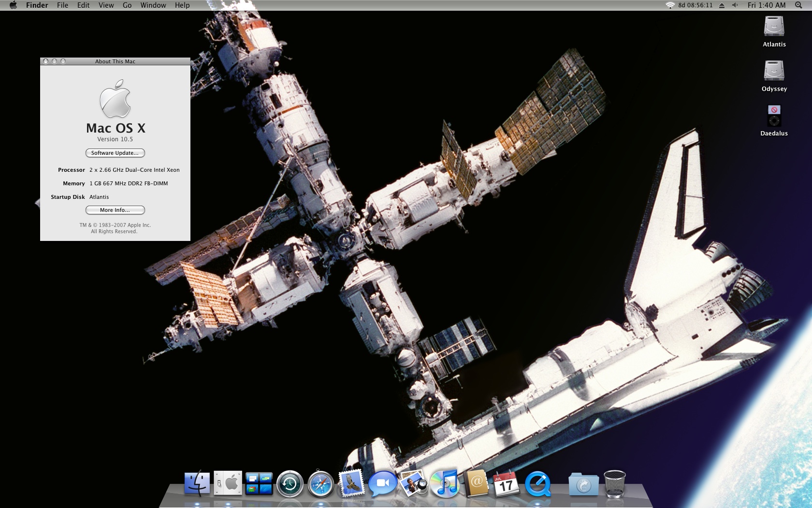Open Mail from the Dock
812x508 pixels.
(352, 483)
